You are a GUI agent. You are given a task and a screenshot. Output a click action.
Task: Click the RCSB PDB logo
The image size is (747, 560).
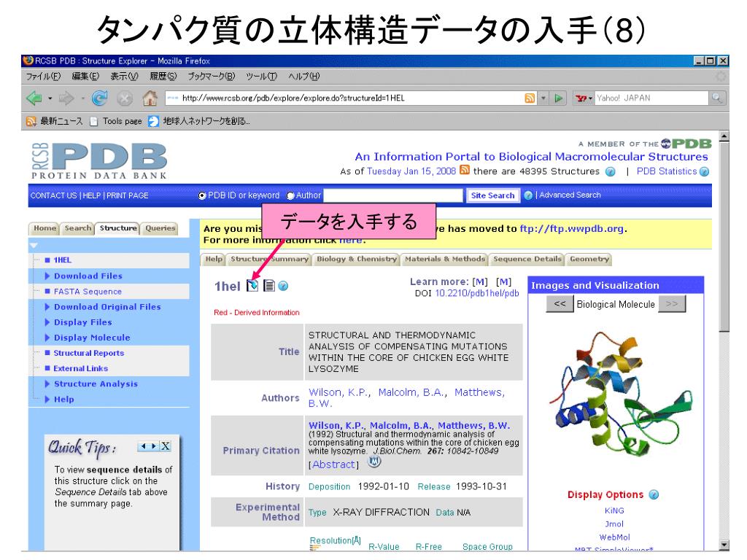coord(99,161)
